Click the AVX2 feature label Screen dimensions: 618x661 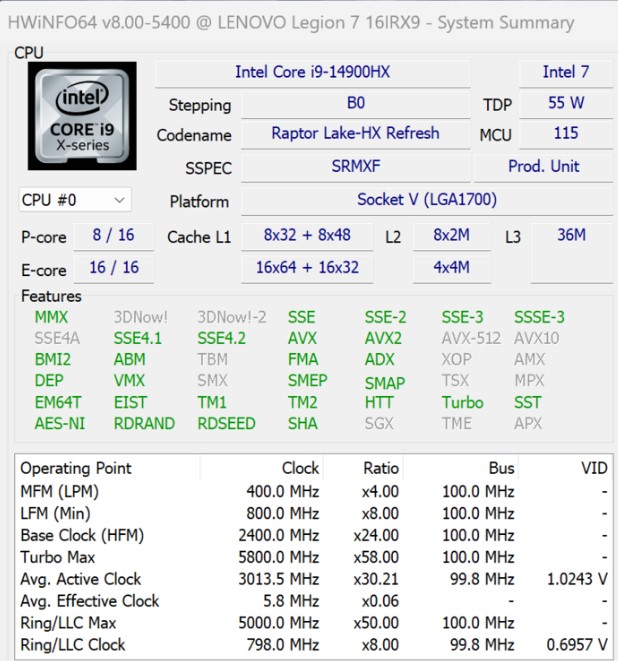pyautogui.click(x=383, y=339)
